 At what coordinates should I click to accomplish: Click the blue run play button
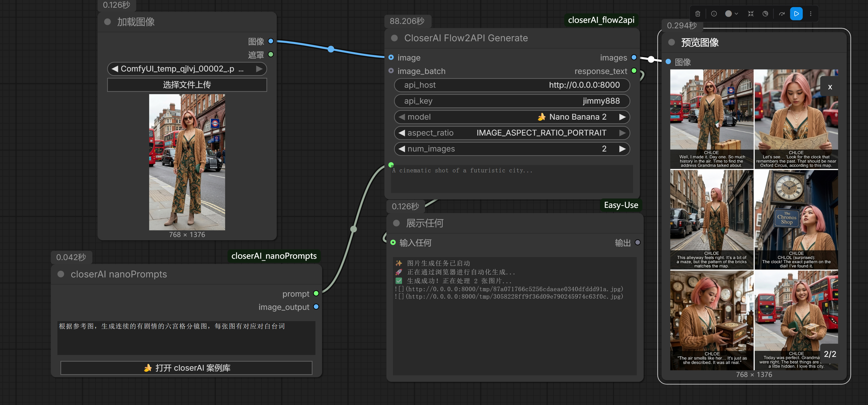pos(796,14)
